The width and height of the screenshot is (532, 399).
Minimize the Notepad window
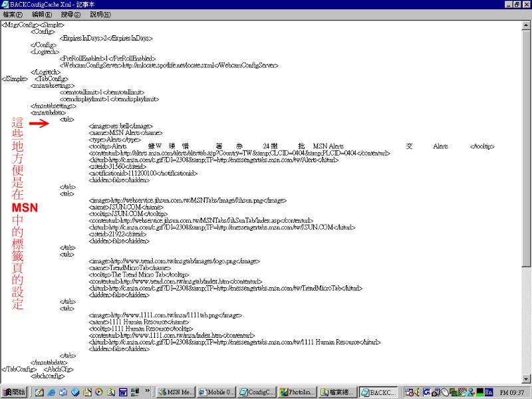pyautogui.click(x=509, y=5)
